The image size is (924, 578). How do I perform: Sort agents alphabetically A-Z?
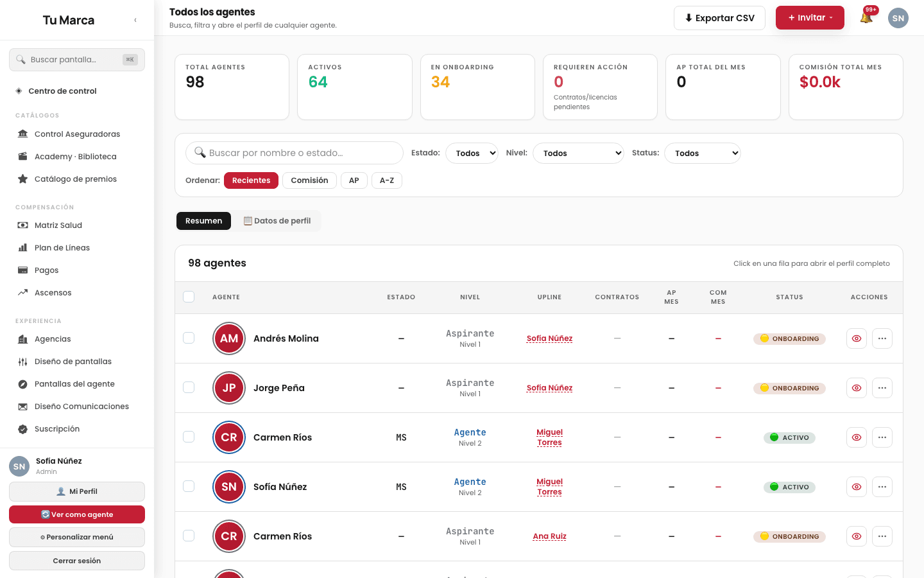point(387,180)
